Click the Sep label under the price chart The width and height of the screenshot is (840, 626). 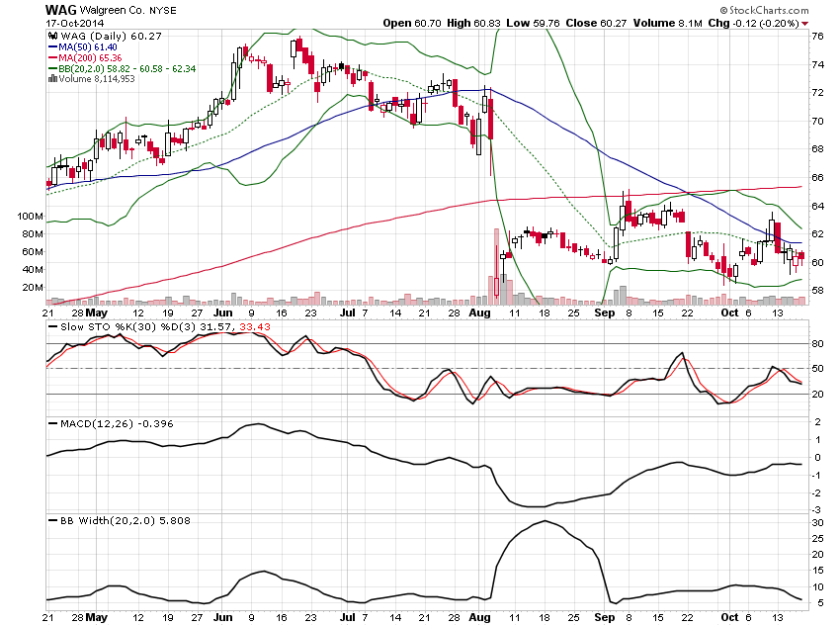click(605, 313)
